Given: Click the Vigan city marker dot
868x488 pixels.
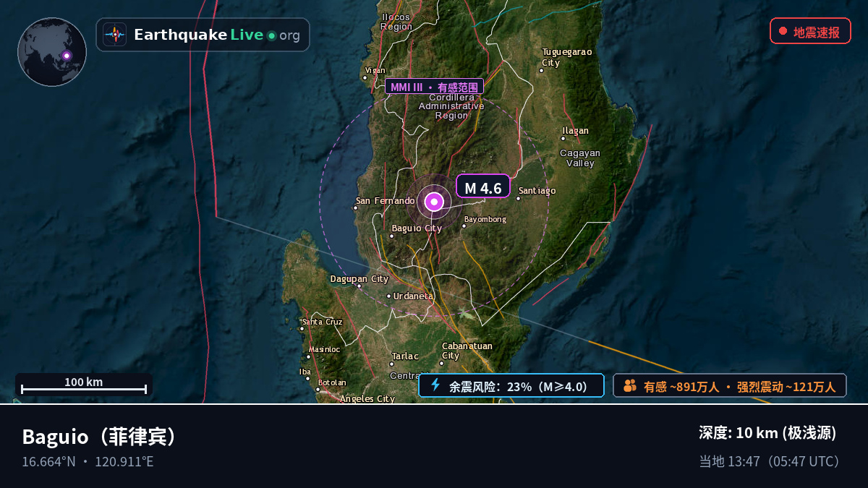Looking at the screenshot, I should point(365,77).
